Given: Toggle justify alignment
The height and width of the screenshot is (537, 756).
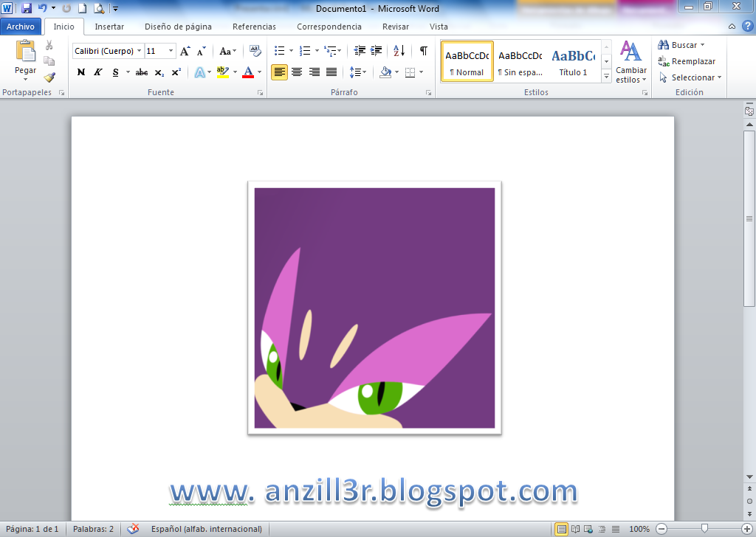Looking at the screenshot, I should pyautogui.click(x=331, y=72).
